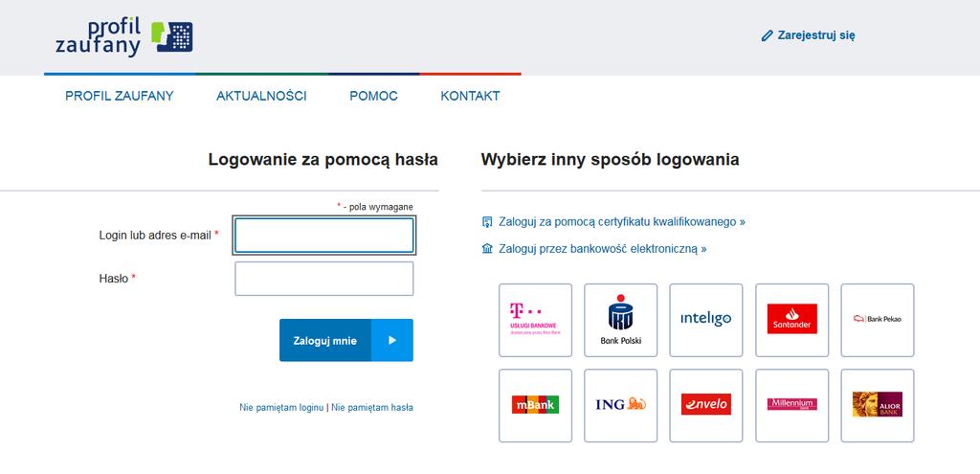980x474 pixels.
Task: Pick the Santander bank tile
Action: tap(791, 320)
